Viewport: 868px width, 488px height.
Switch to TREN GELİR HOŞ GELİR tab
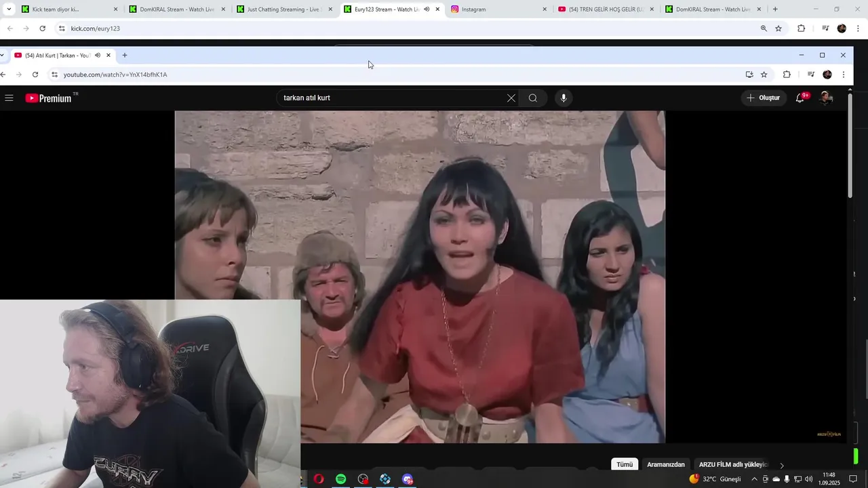pyautogui.click(x=607, y=9)
